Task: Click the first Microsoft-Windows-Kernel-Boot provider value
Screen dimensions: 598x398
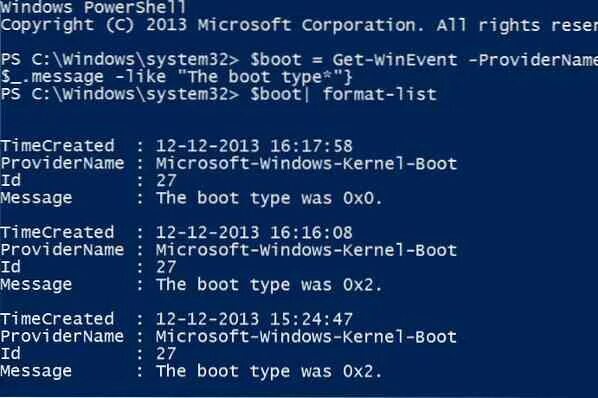Action: click(306, 163)
